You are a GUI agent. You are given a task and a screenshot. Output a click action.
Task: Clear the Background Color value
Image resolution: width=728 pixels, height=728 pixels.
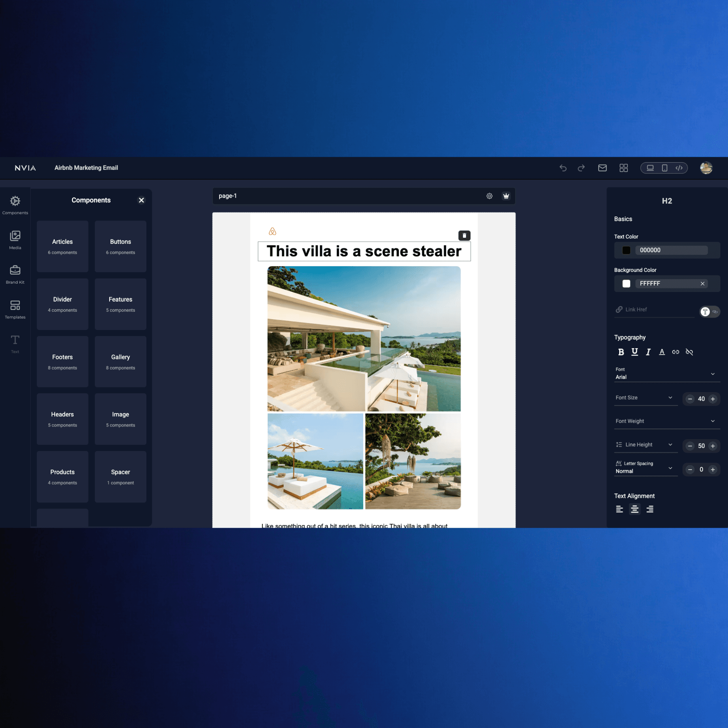coord(702,284)
